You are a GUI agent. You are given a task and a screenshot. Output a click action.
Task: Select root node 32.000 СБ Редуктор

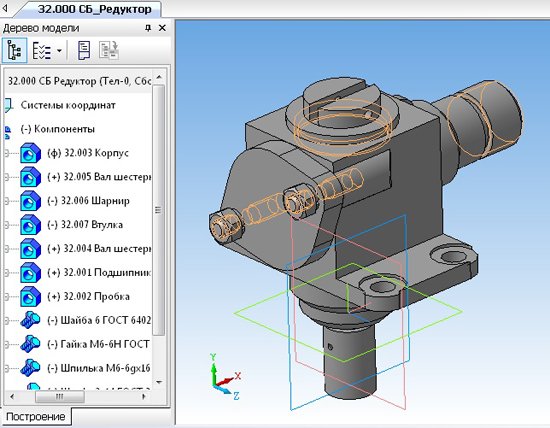pos(79,81)
